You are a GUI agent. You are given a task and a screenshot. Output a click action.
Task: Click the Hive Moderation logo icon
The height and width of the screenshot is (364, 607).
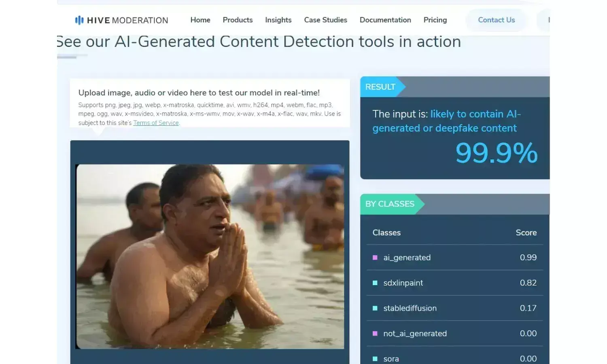pos(79,20)
